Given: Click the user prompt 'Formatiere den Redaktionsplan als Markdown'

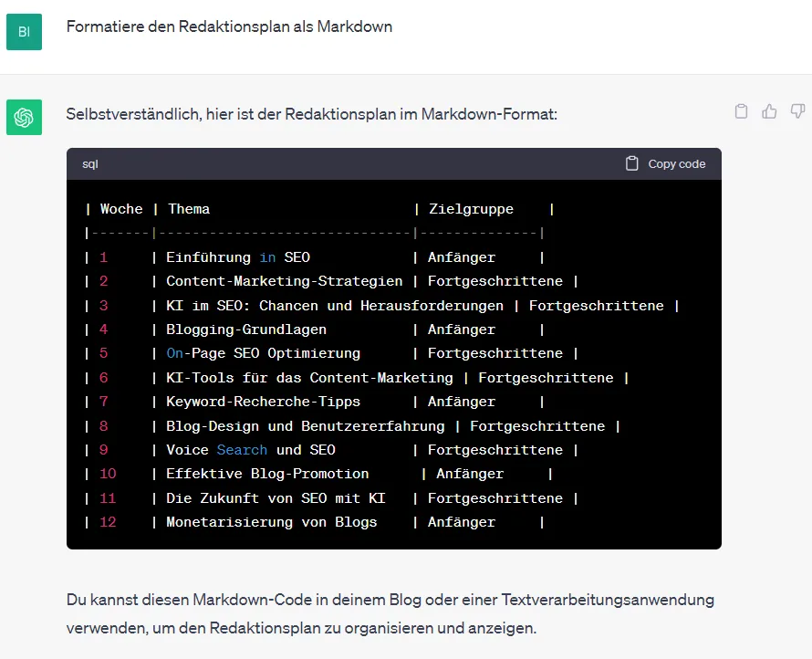Looking at the screenshot, I should (x=229, y=26).
